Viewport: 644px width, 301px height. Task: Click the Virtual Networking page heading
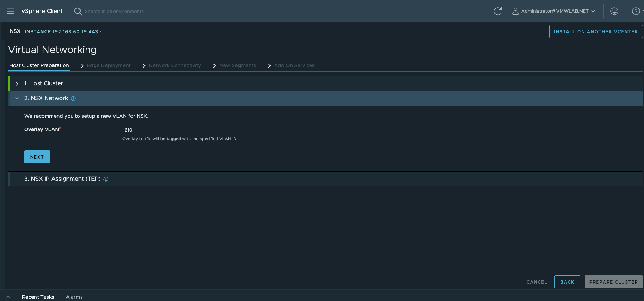pos(52,50)
